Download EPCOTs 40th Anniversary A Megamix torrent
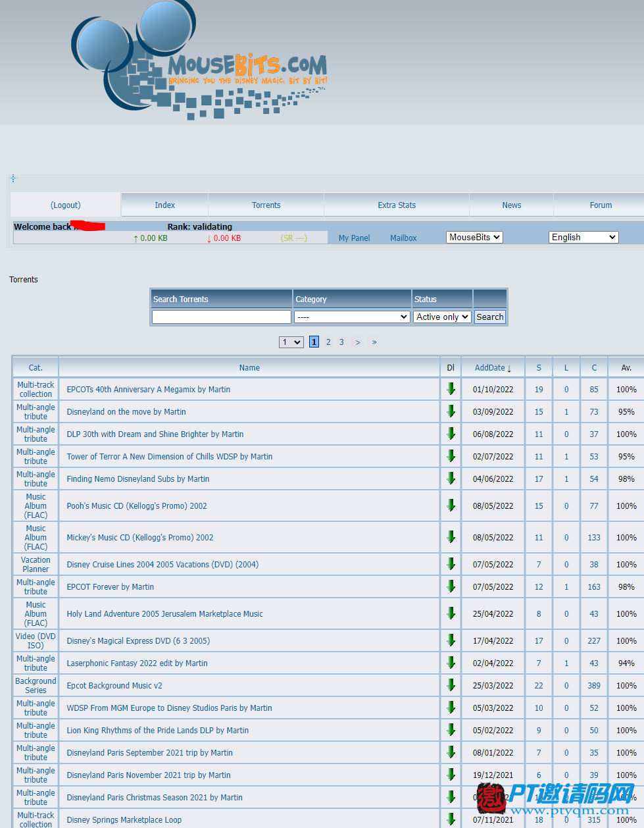The image size is (644, 828). [451, 389]
